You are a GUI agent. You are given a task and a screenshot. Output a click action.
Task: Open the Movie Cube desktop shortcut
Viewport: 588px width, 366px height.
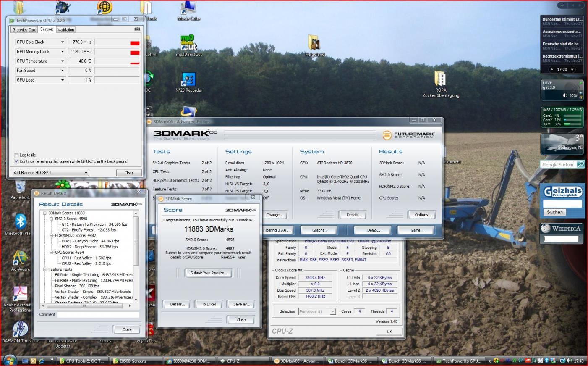point(189,8)
